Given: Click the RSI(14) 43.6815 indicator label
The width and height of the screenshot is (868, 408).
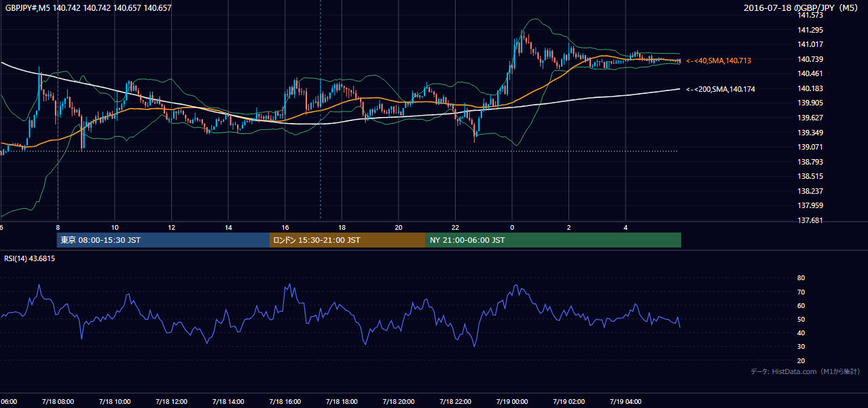Looking at the screenshot, I should tap(30, 258).
